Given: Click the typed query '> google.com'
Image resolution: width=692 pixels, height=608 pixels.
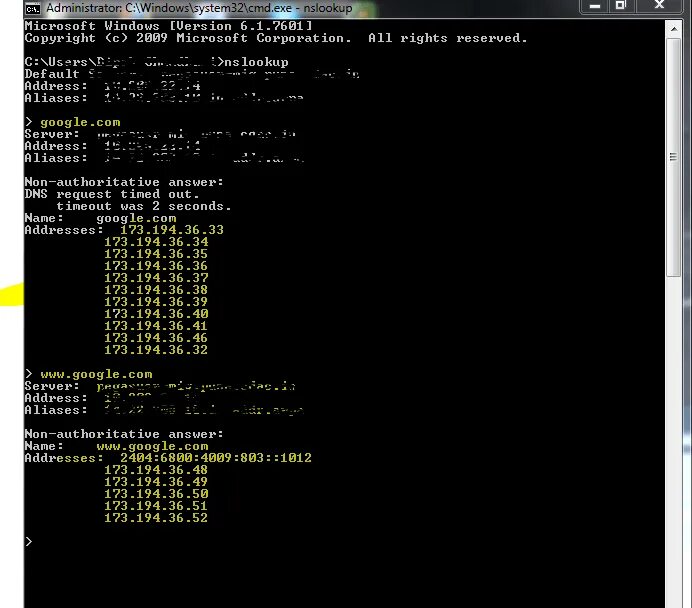Looking at the screenshot, I should click(x=72, y=122).
